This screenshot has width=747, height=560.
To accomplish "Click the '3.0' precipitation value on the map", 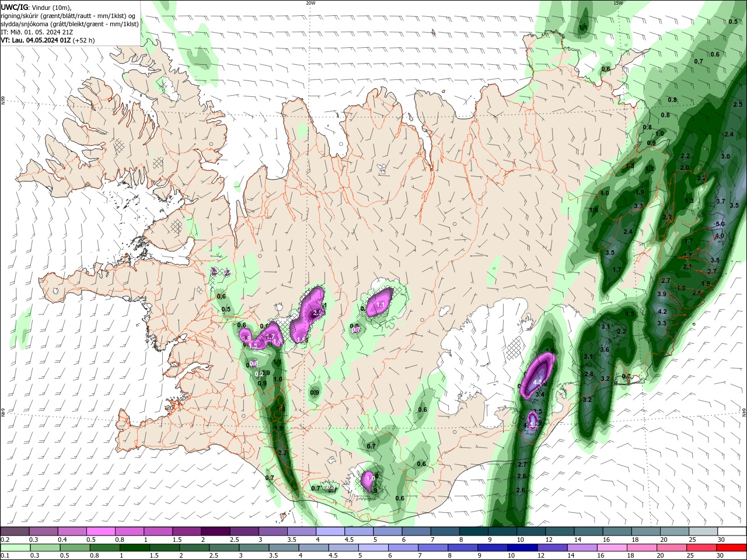I will [725, 156].
